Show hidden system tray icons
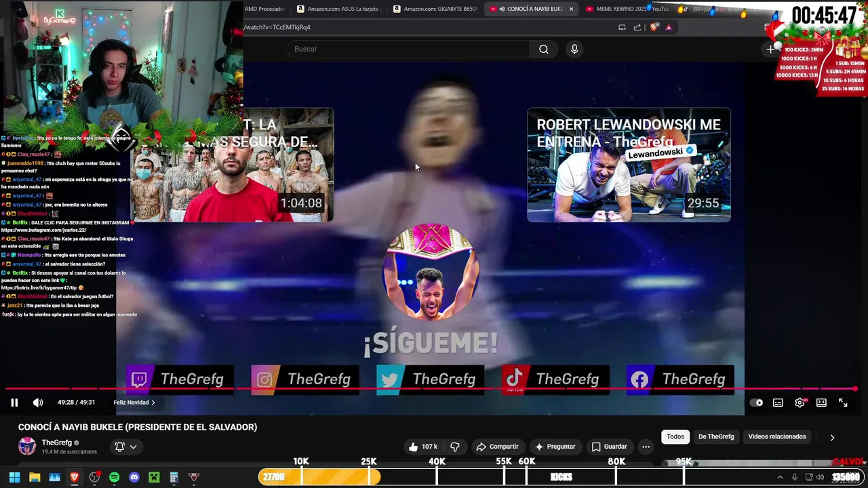Viewport: 868px width, 488px height. [x=780, y=477]
